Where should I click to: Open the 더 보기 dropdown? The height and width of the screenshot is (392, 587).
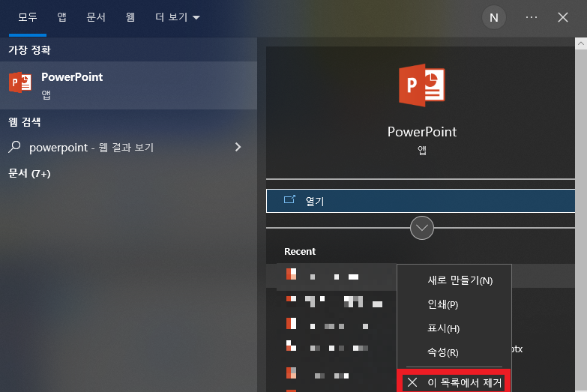tap(178, 17)
